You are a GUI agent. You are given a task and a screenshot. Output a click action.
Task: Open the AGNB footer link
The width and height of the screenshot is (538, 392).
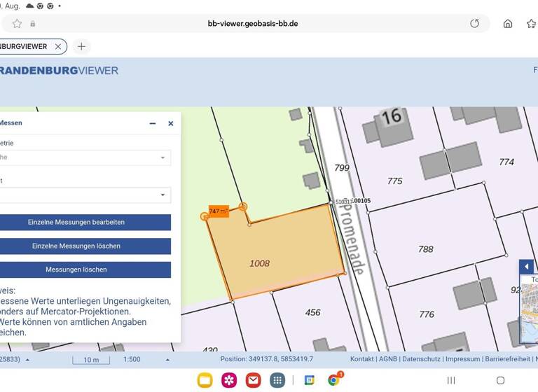pos(387,359)
